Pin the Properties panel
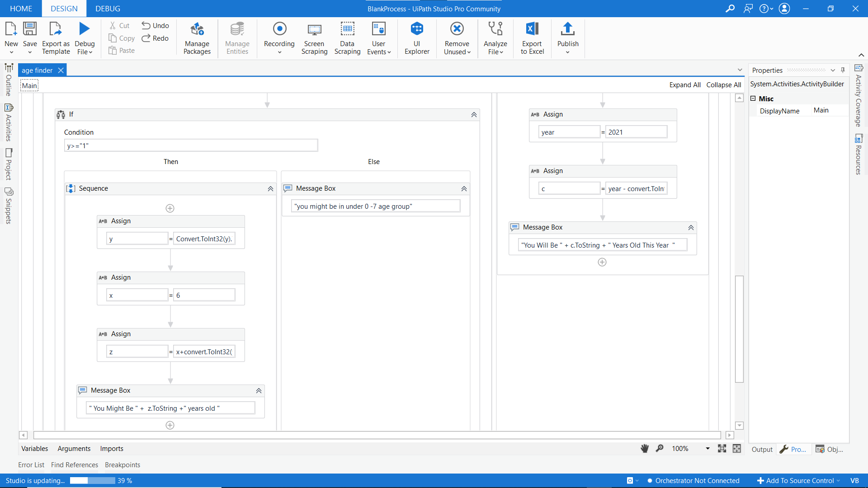This screenshot has width=868, height=488. (x=843, y=70)
